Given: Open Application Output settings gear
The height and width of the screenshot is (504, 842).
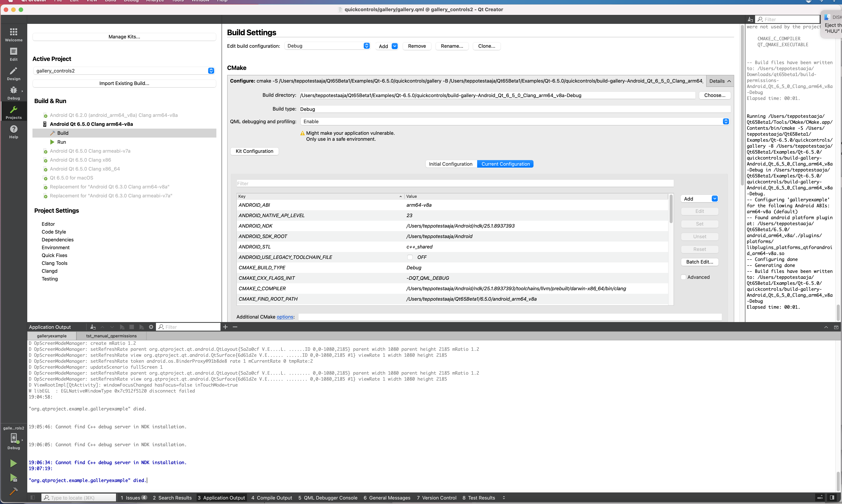Looking at the screenshot, I should [x=151, y=327].
